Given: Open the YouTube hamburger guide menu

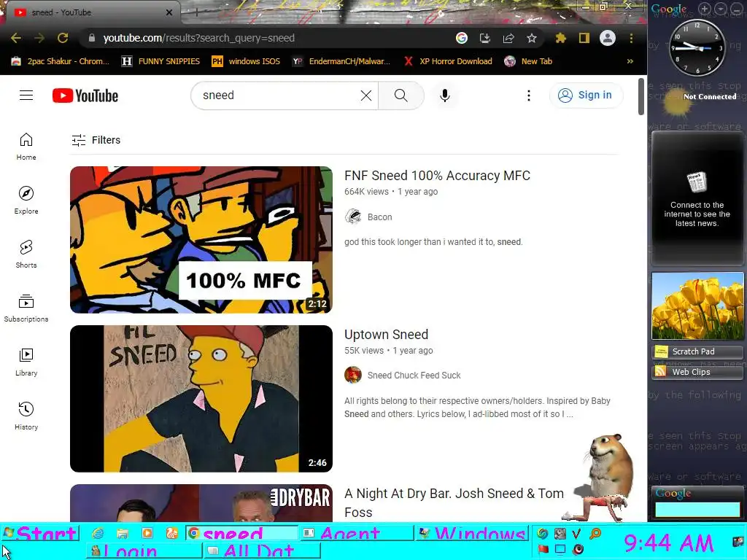Looking at the screenshot, I should coord(26,96).
